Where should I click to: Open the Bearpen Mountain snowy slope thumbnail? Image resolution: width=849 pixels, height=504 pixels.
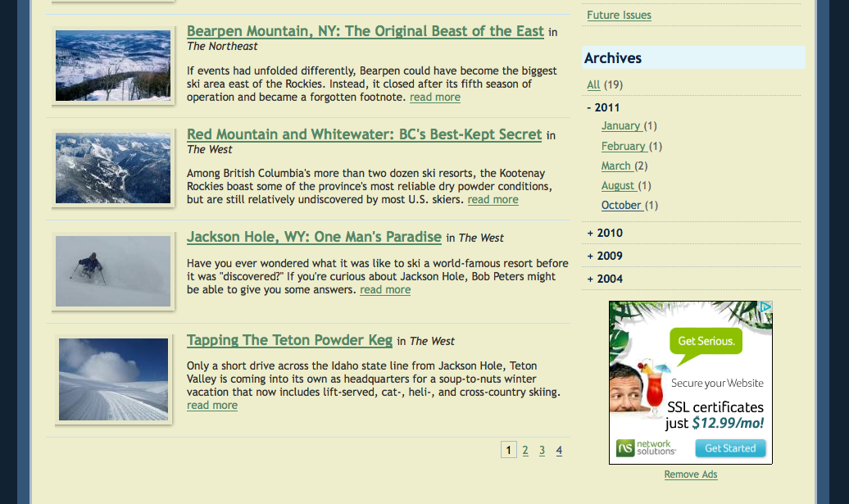(x=113, y=66)
